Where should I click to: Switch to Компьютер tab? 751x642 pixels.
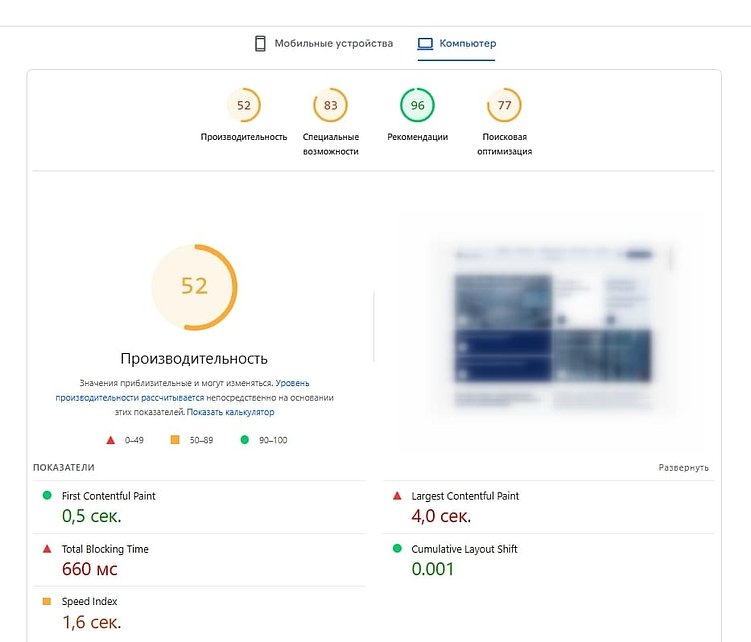456,44
